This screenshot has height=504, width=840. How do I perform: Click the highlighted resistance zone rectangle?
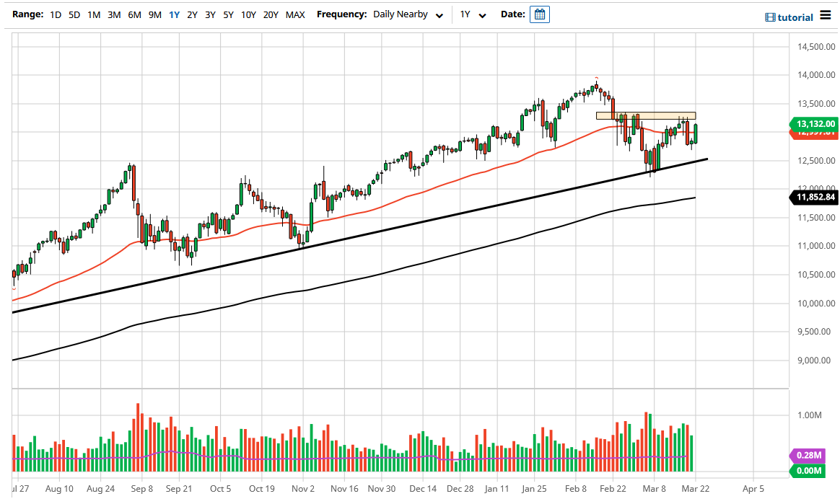(646, 115)
